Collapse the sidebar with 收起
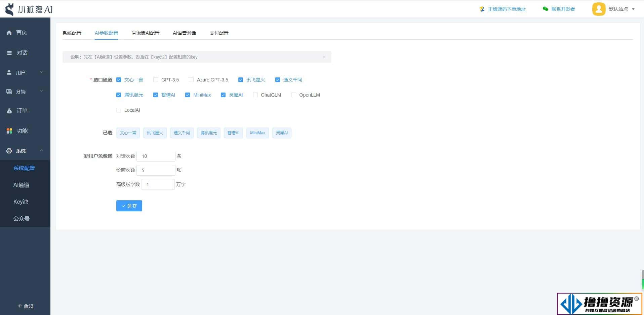Image resolution: width=644 pixels, height=315 pixels. 26,306
